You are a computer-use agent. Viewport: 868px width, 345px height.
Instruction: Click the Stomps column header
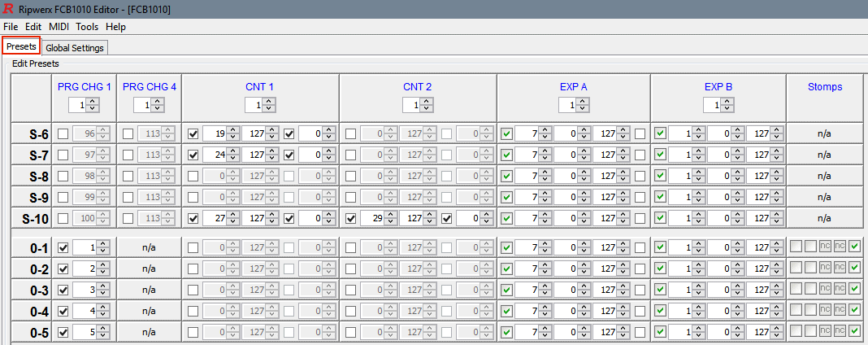pos(825,87)
